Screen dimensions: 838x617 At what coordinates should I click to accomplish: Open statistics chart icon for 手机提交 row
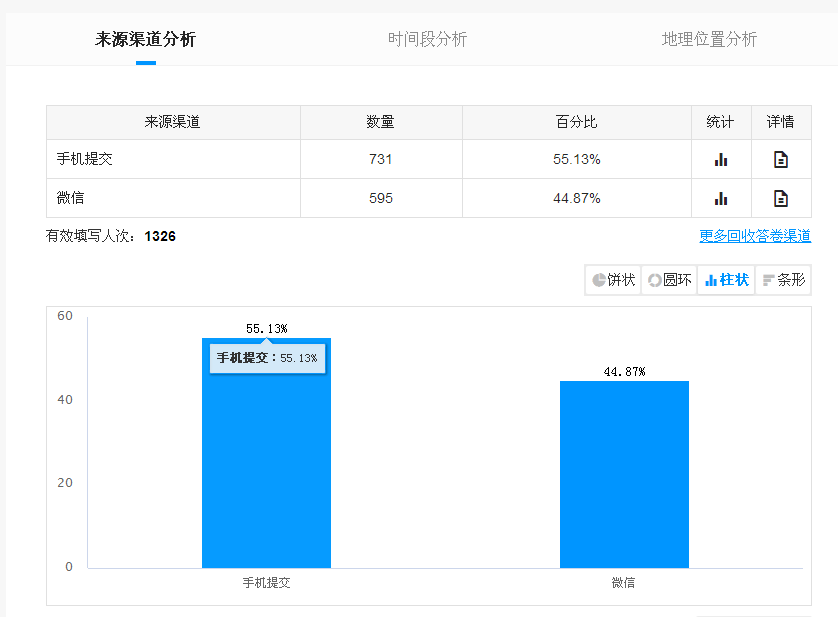click(720, 159)
